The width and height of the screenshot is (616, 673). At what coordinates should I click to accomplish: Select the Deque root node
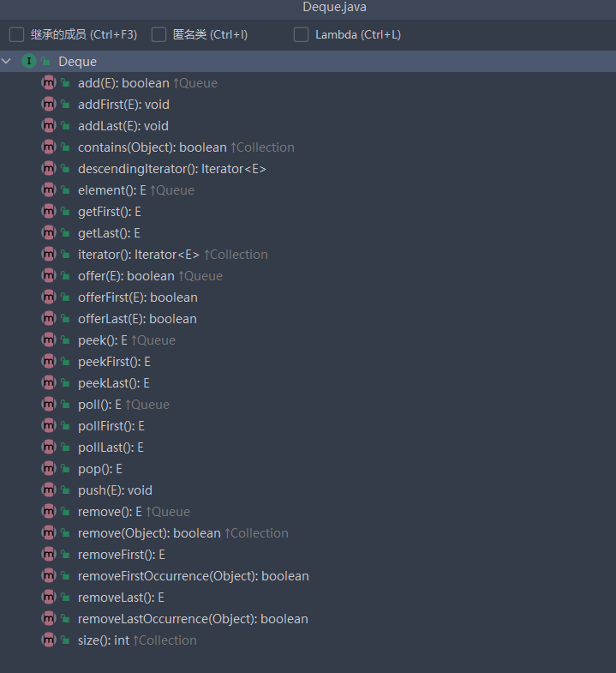[77, 62]
